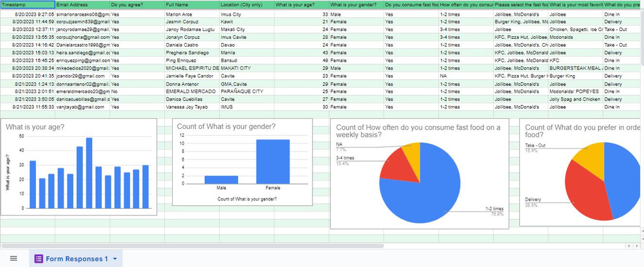Select the What is your age? bar chart
Viewport: 644px width, 267px height.
[79, 166]
